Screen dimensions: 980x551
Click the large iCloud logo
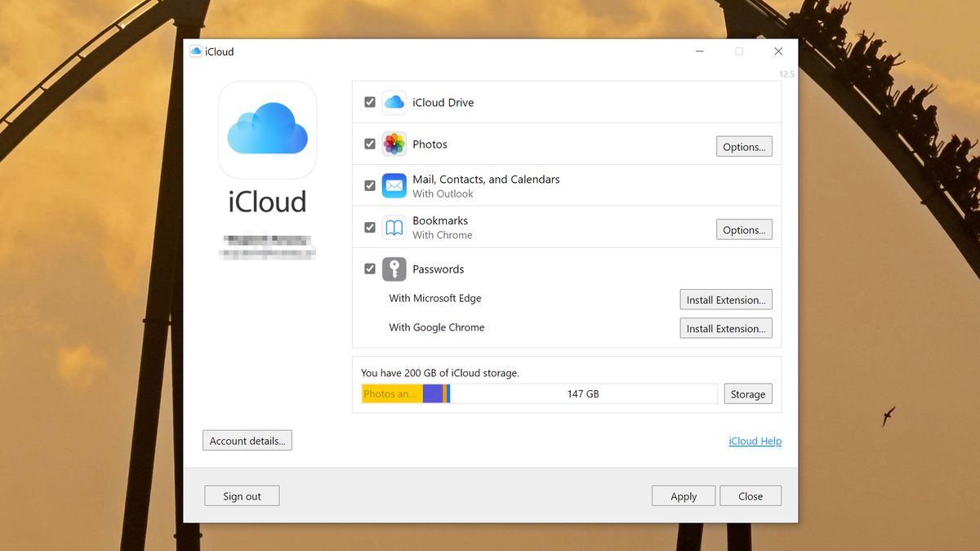click(x=267, y=131)
